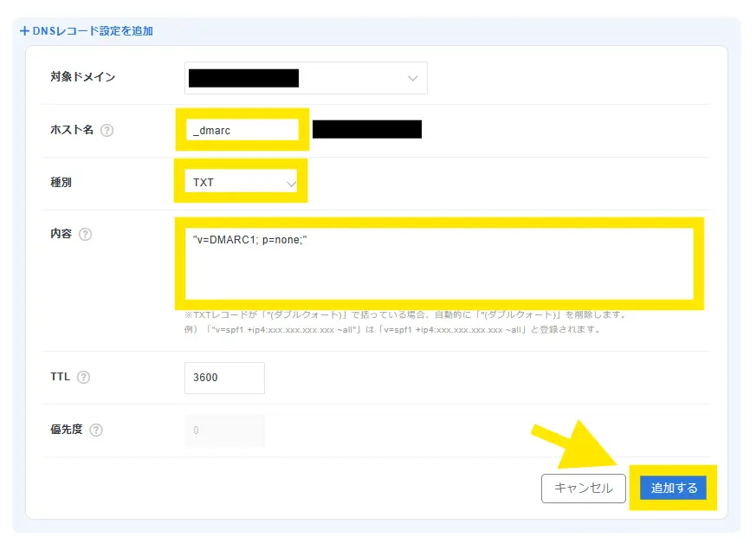Image resolution: width=756 pixels, height=544 pixels.
Task: Show the 優先度 help tooltip icon
Action: point(96,431)
